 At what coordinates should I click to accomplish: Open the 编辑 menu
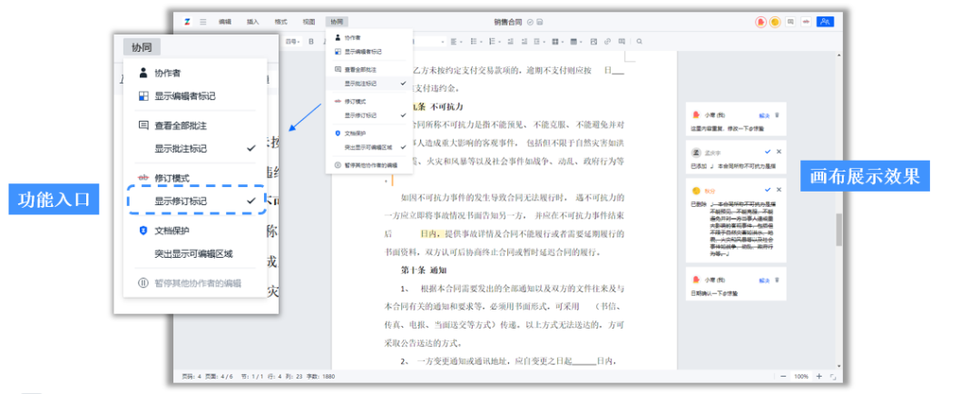click(x=225, y=22)
